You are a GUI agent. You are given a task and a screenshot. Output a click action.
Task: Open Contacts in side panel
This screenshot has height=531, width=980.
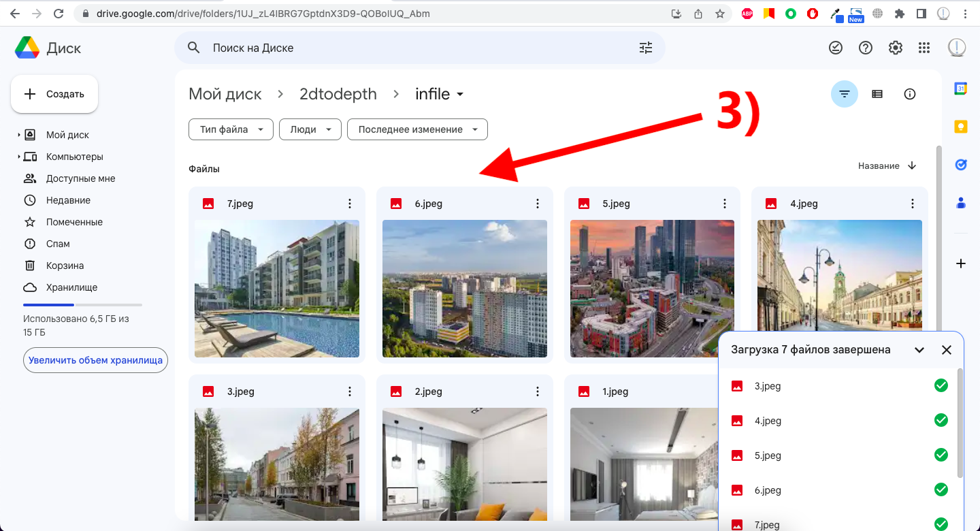pos(961,202)
